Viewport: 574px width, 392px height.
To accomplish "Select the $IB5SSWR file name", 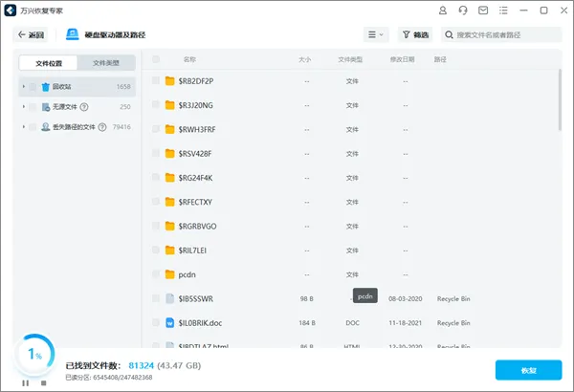I will coord(195,299).
